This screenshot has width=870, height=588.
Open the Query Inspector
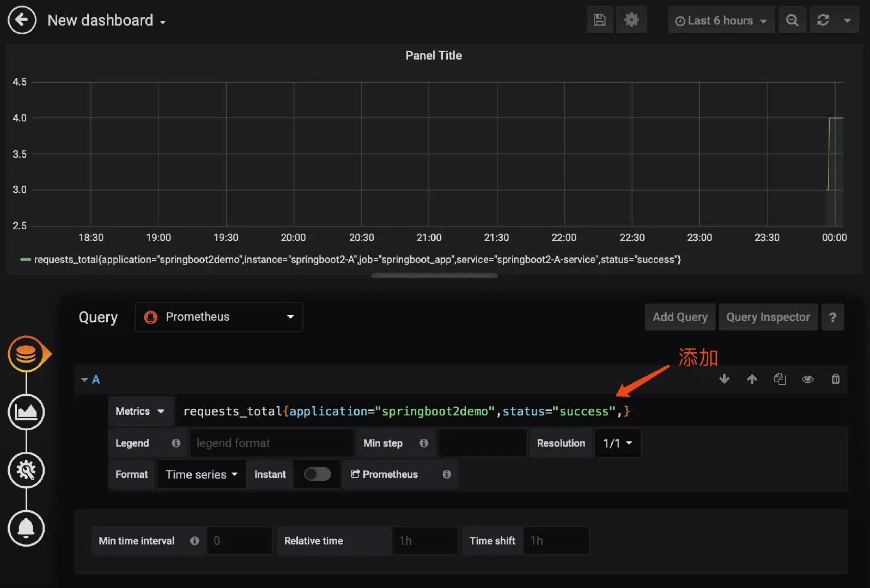768,317
